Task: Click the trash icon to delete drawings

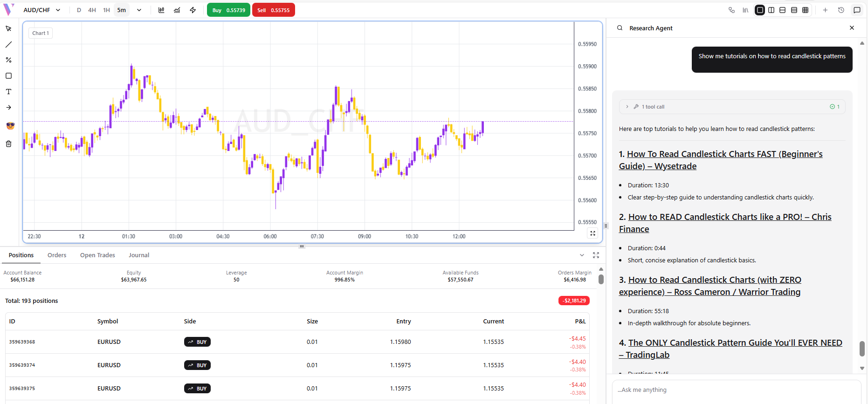Action: [8, 144]
